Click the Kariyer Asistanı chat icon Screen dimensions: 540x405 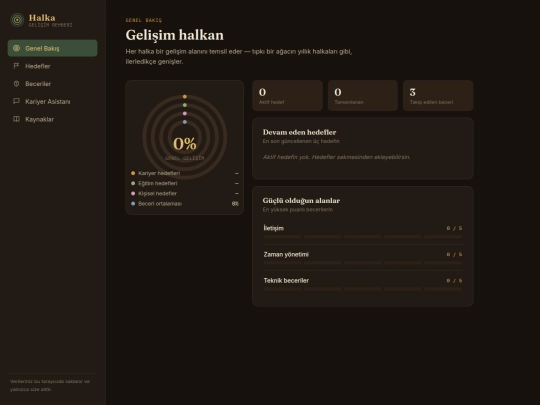16,101
